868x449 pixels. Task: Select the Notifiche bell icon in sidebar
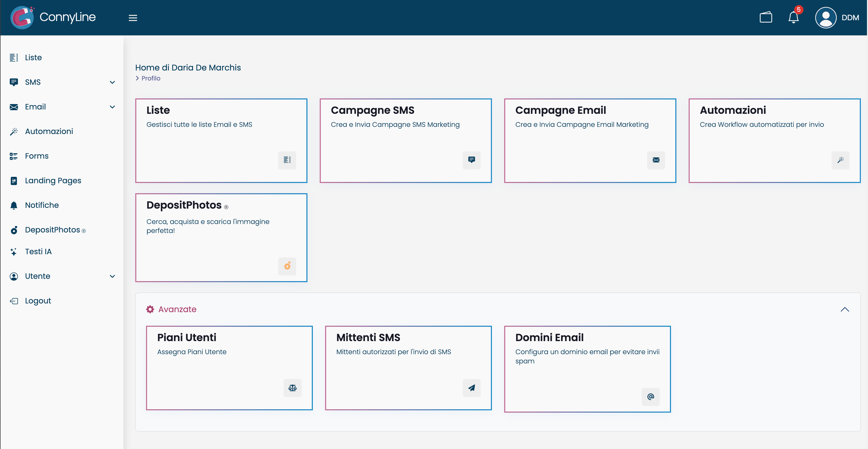[14, 205]
